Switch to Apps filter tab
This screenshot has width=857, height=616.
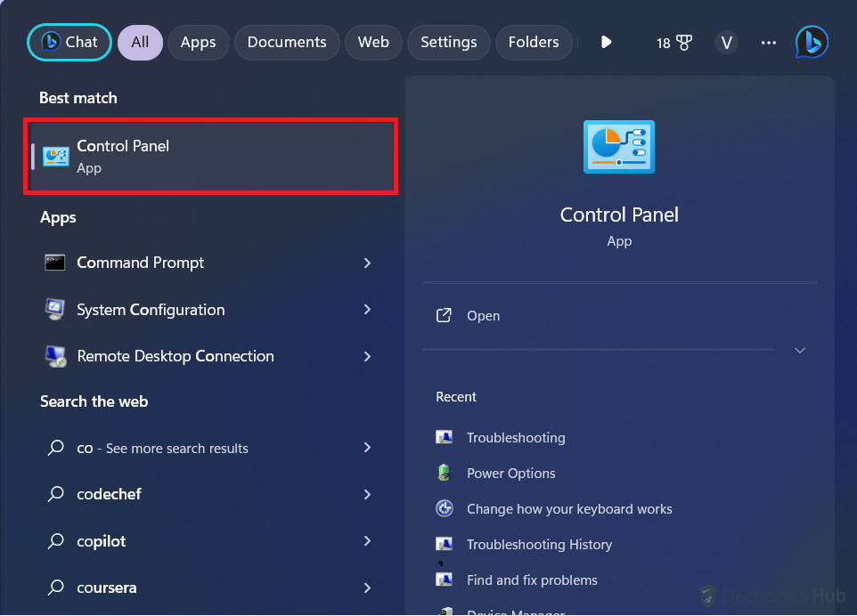pyautogui.click(x=198, y=42)
